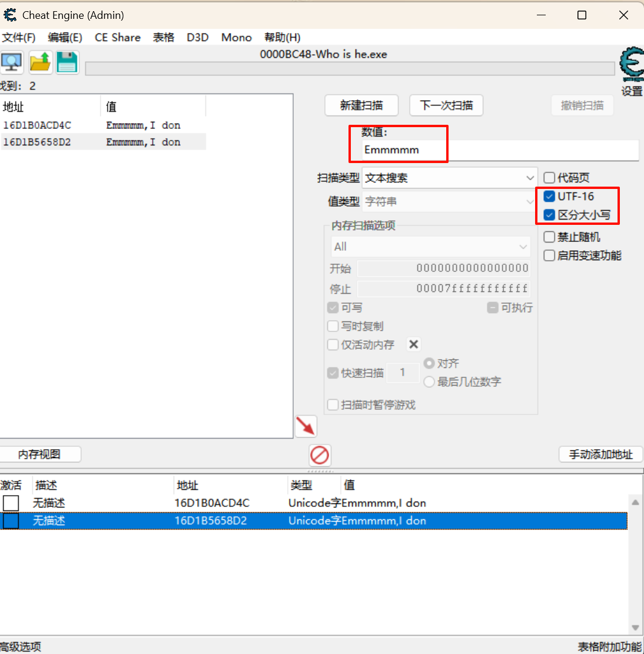Open the 帮助(H) menu

point(283,38)
